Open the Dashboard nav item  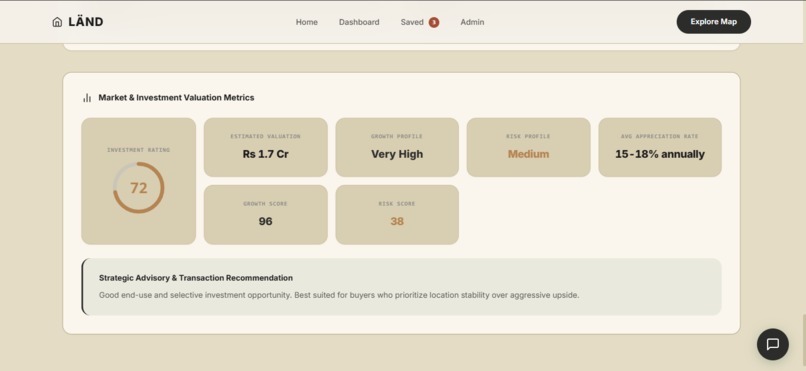point(359,22)
